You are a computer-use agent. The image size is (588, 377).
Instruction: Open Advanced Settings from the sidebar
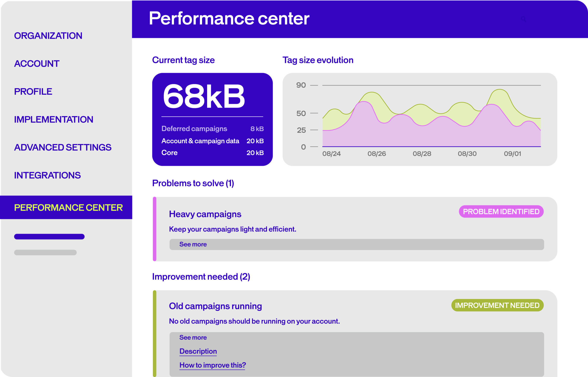point(63,147)
